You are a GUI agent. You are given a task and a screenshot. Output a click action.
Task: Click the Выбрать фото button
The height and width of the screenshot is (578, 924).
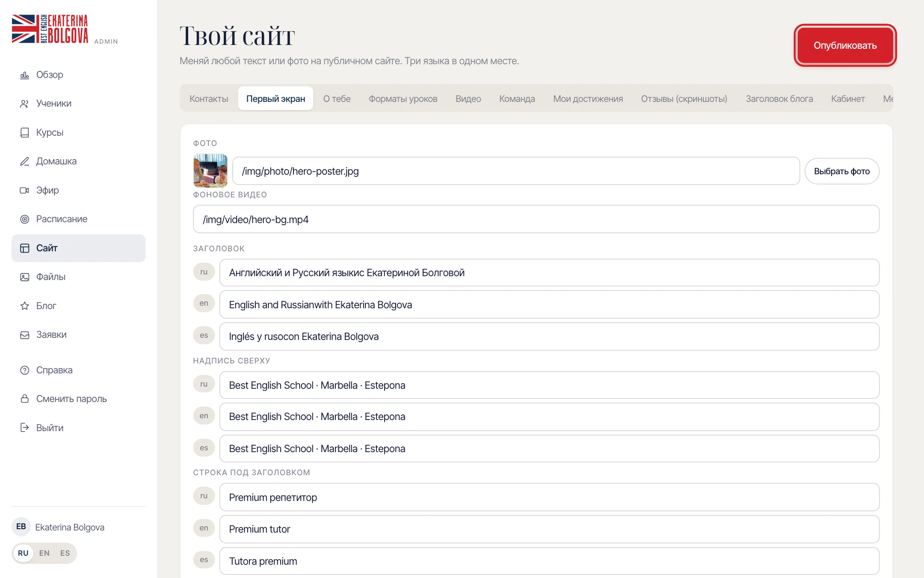tap(842, 171)
